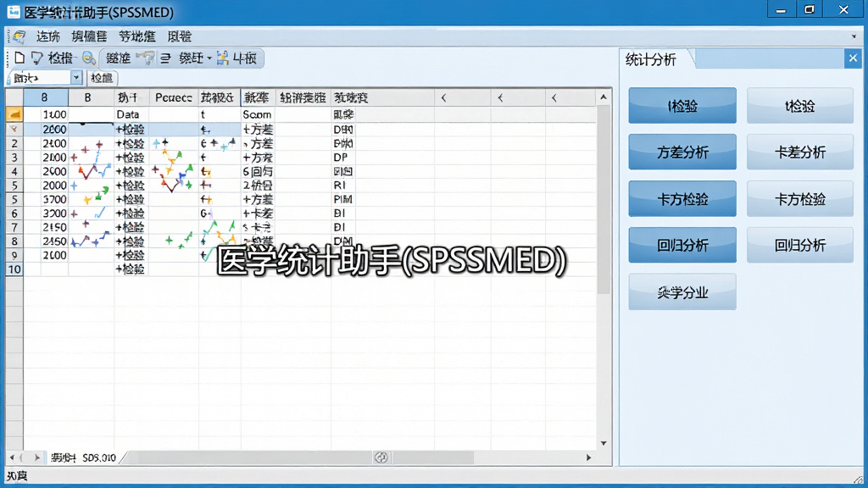Click the light gray 回归分析 button
Image resolution: width=868 pixels, height=488 pixels.
point(800,245)
